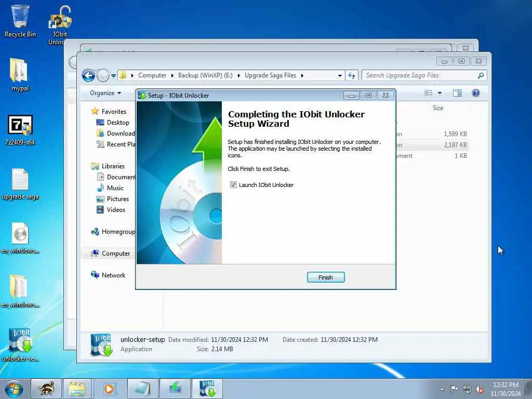Viewport: 532px width, 399px height.
Task: Open the Windows Start button
Action: (x=14, y=389)
